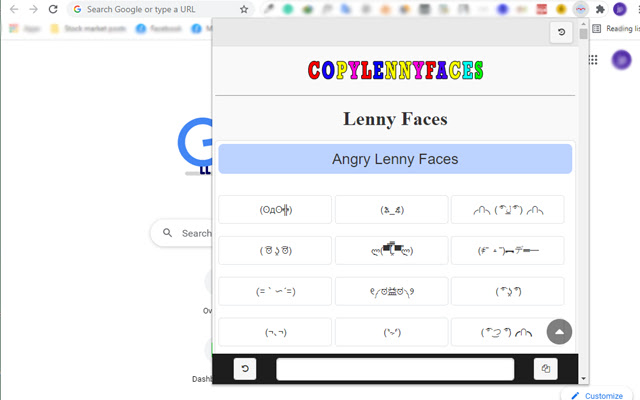The height and width of the screenshot is (400, 640).
Task: Open the Facebook bookmark
Action: tap(159, 29)
